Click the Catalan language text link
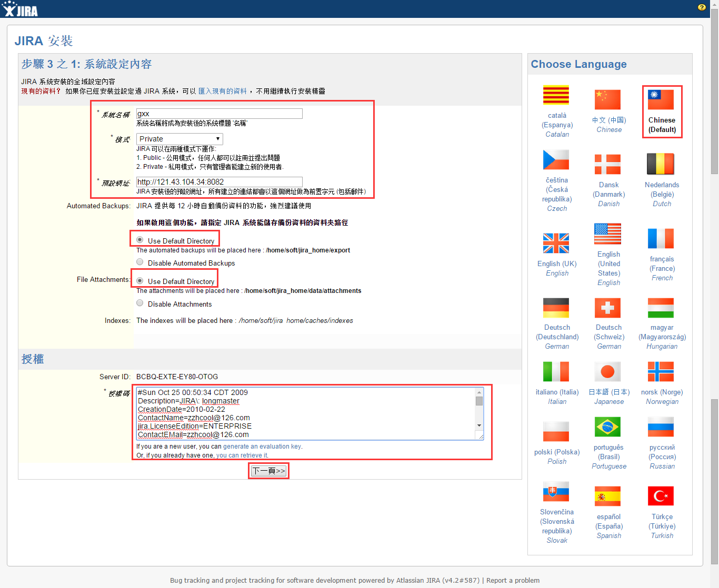 557,135
